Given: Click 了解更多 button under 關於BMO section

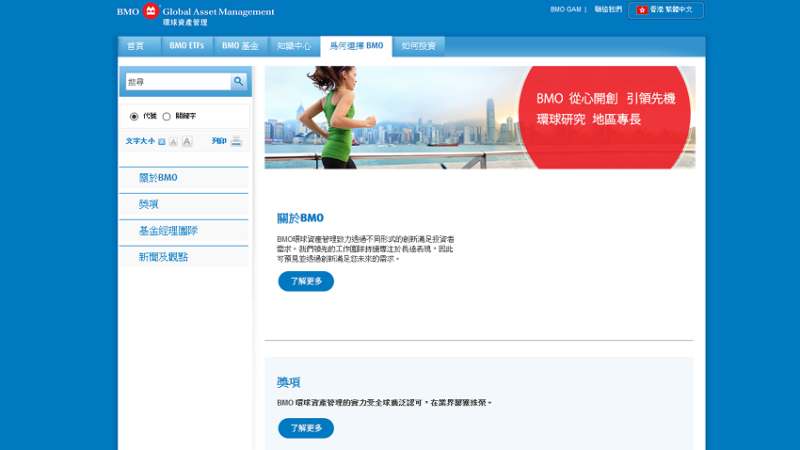Looking at the screenshot, I should coord(306,281).
